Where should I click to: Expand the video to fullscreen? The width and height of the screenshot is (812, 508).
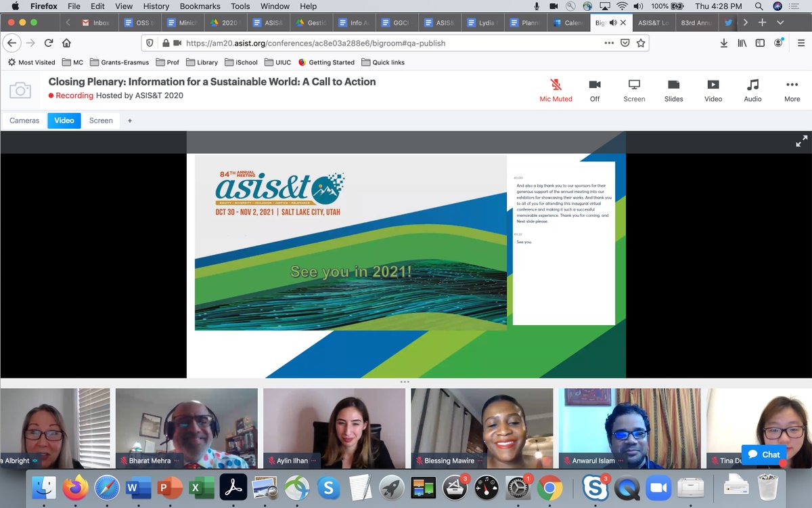click(801, 142)
